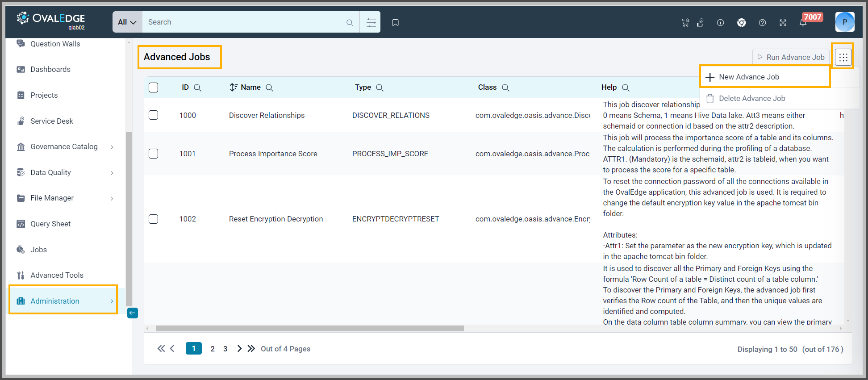Sort by the Name column sort icon
The image size is (868, 380).
(x=233, y=88)
